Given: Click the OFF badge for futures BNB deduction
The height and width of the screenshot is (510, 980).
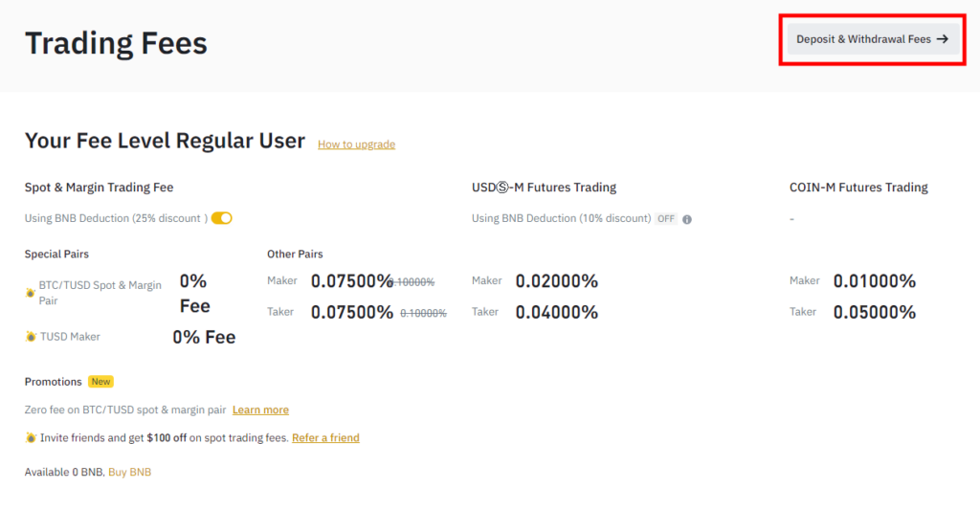Looking at the screenshot, I should 666,219.
